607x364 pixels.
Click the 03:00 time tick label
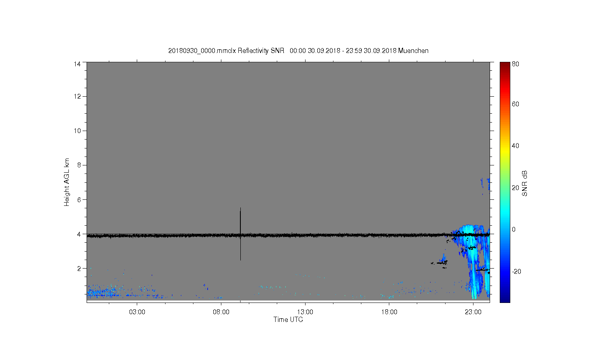137,312
